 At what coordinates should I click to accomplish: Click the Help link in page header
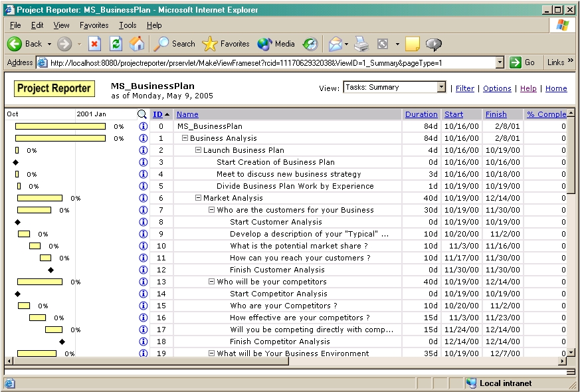pyautogui.click(x=528, y=88)
